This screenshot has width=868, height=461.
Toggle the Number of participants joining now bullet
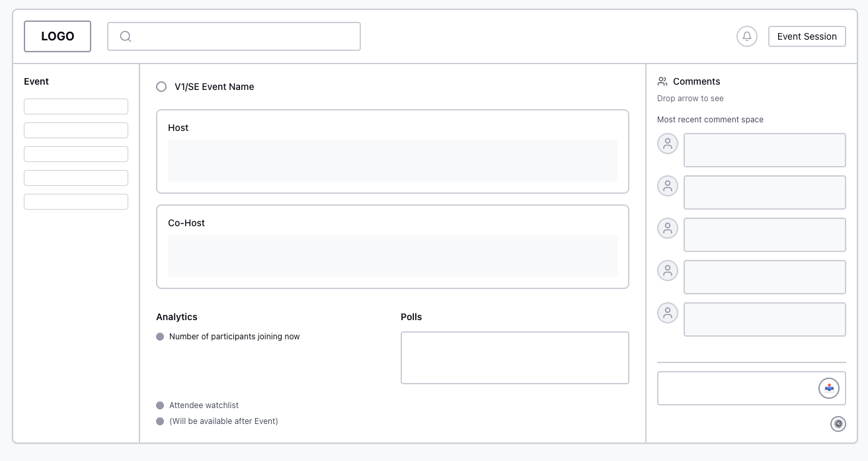pyautogui.click(x=160, y=337)
